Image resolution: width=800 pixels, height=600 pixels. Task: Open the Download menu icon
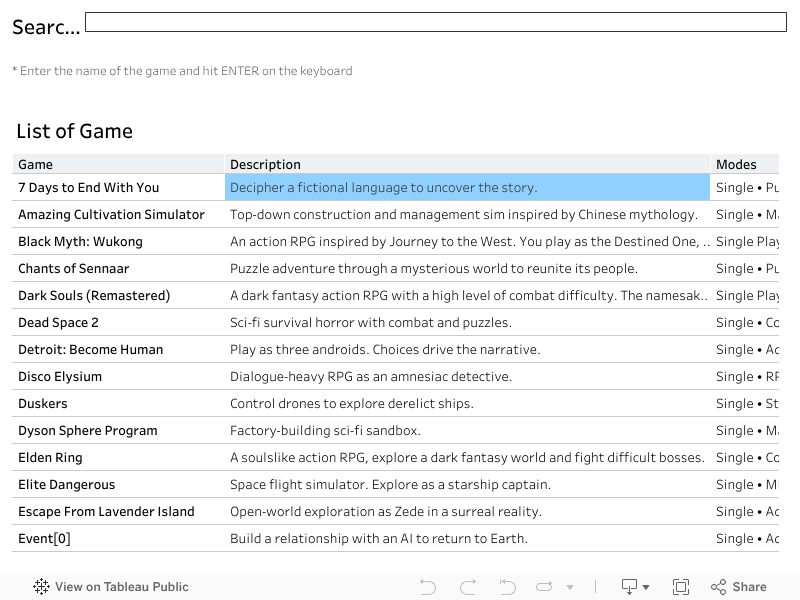tap(634, 587)
